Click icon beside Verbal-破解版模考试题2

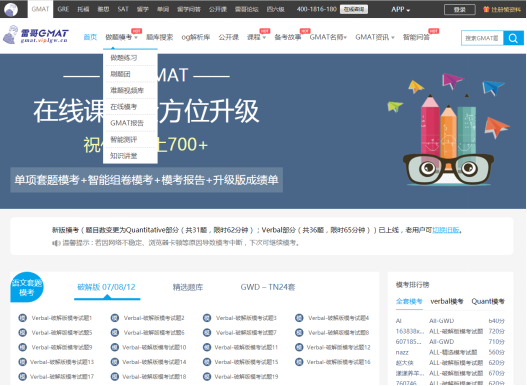click(115, 318)
